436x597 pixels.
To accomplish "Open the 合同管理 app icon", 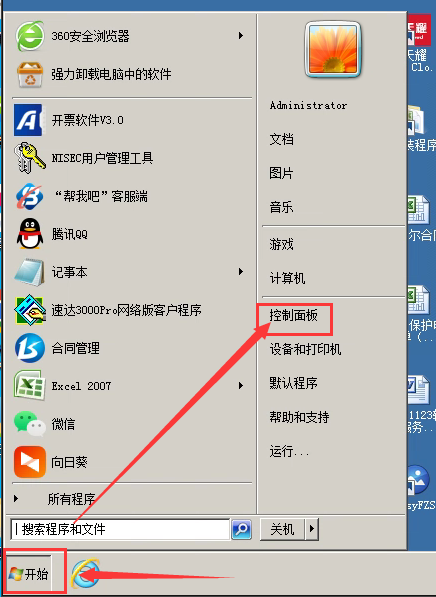I will [30, 348].
